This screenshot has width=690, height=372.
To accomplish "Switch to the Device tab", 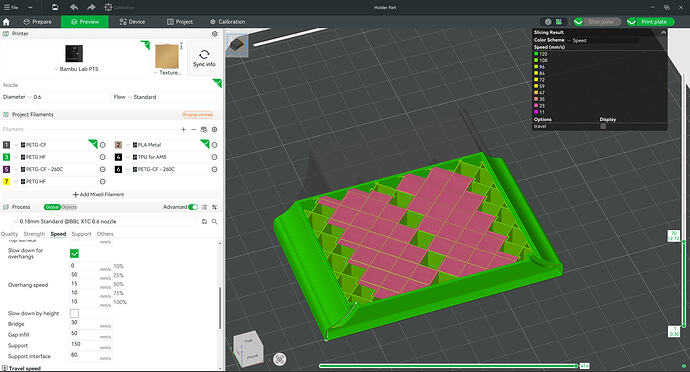I will 132,22.
